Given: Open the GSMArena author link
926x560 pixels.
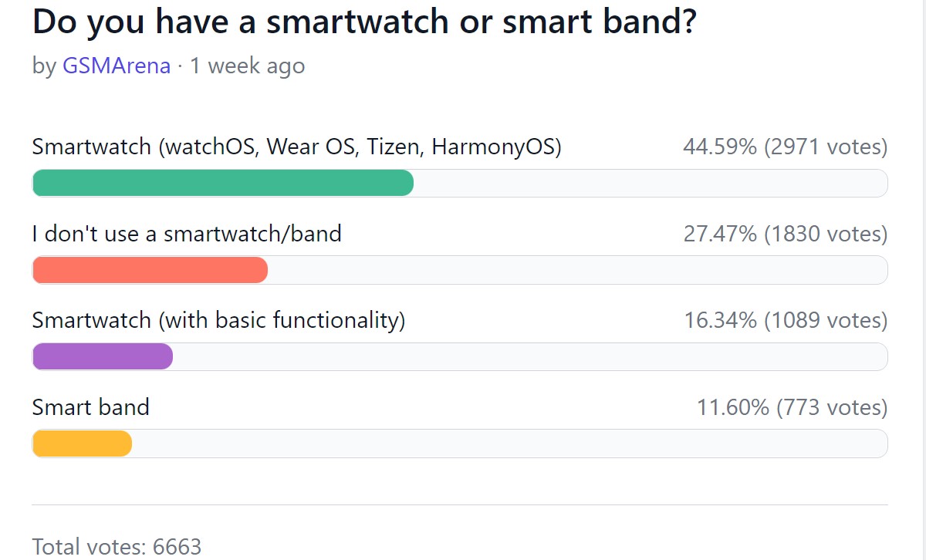Looking at the screenshot, I should [116, 66].
